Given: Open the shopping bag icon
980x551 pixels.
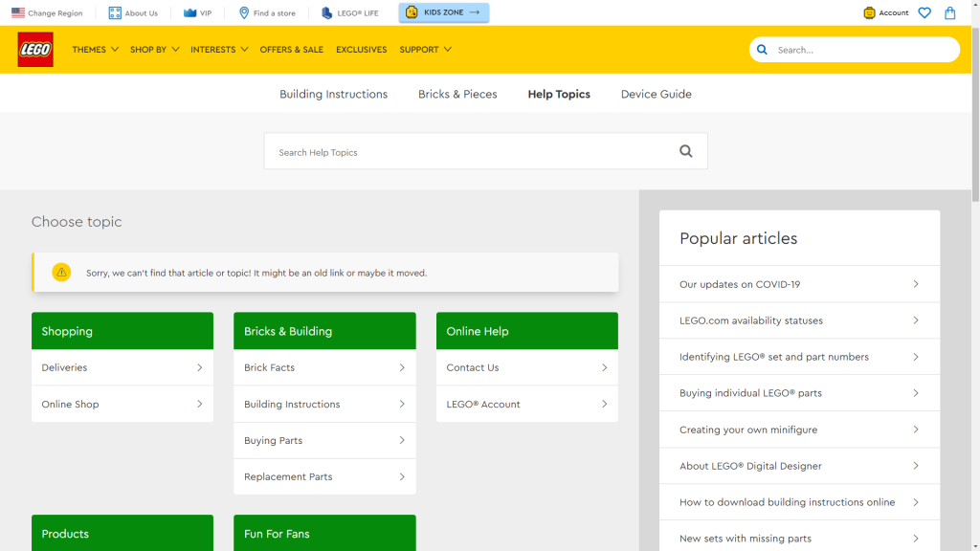Looking at the screenshot, I should (949, 13).
